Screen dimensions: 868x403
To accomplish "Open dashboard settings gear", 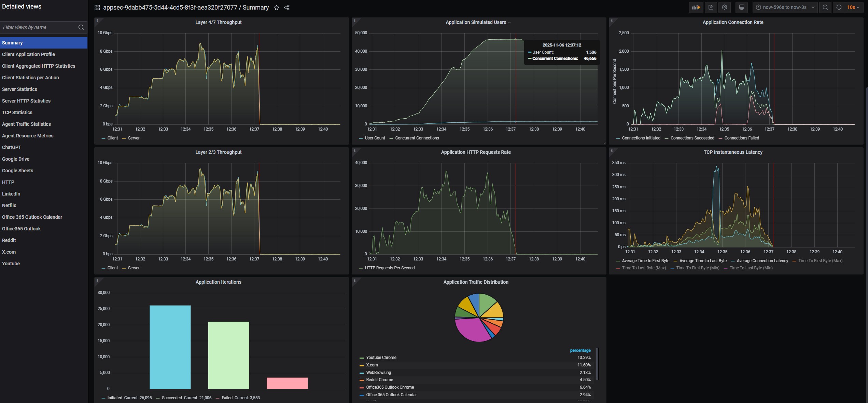I will (x=724, y=7).
